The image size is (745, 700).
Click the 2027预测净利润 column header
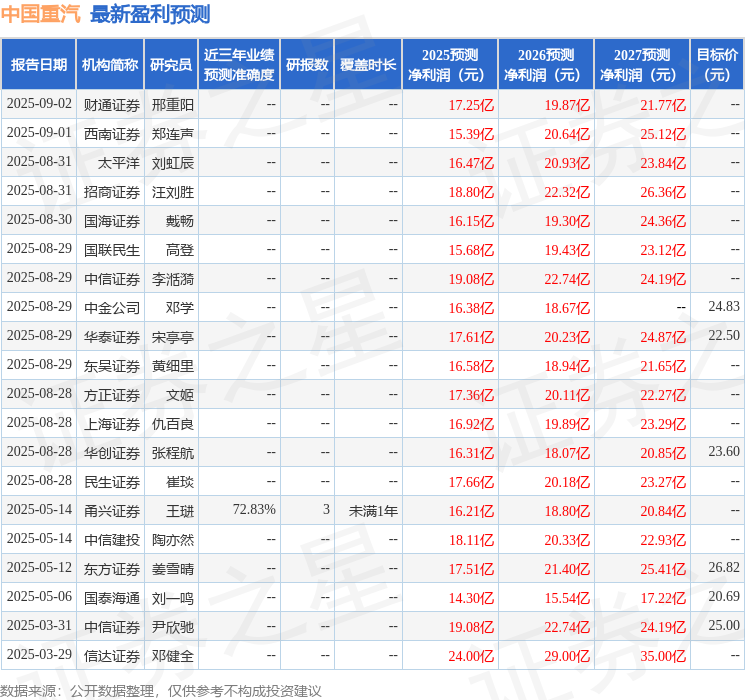click(x=642, y=65)
